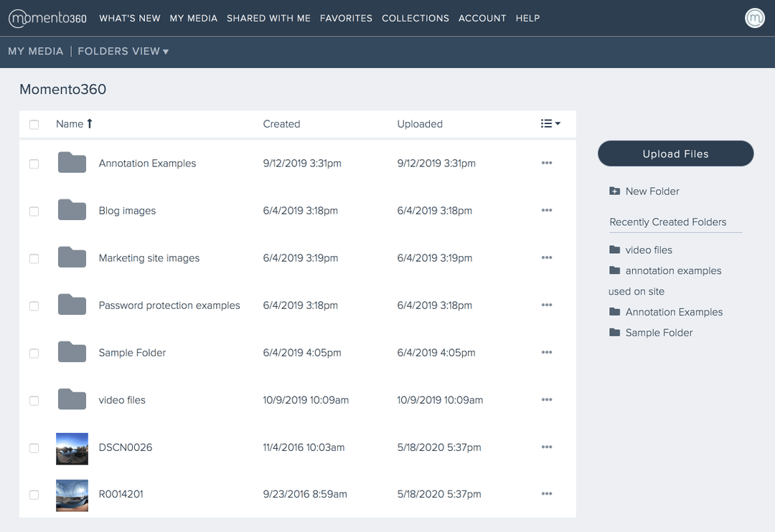Viewport: 775px width, 532px height.
Task: Check the select-all checkbox in the header
Action: (x=34, y=124)
